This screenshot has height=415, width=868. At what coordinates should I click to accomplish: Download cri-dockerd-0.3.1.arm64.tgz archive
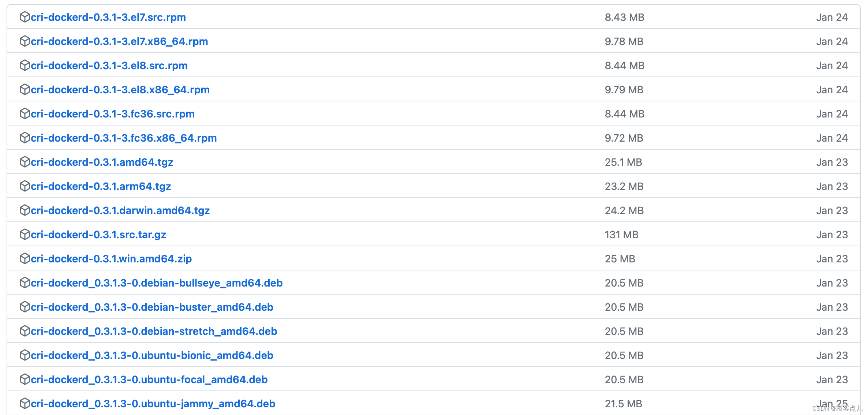(101, 186)
